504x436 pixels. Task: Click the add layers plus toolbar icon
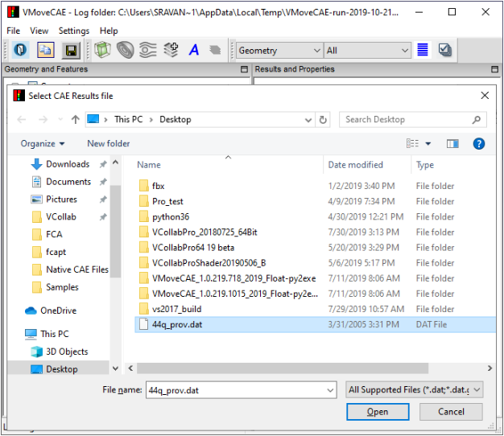(171, 50)
